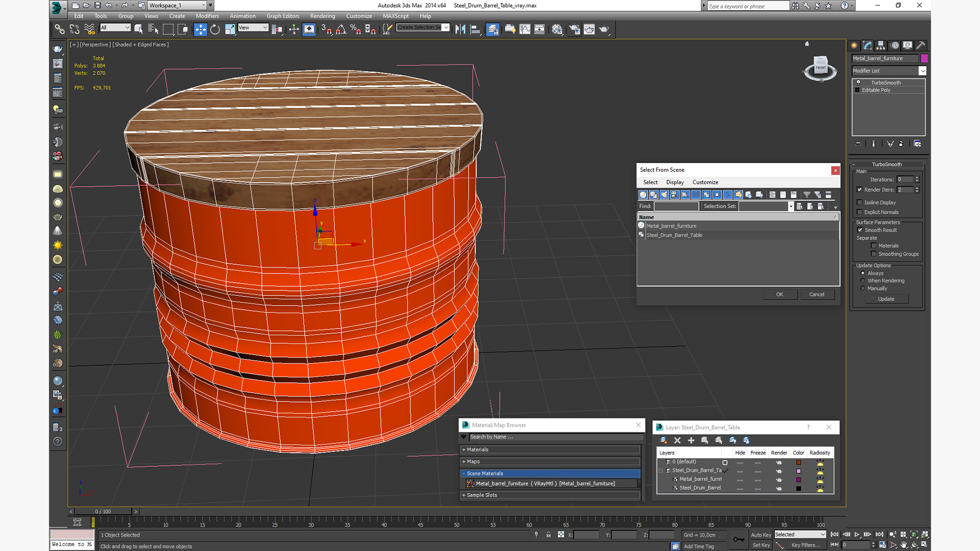Open Render Setup from main toolbar
Image resolution: width=980 pixels, height=551 pixels.
click(574, 30)
